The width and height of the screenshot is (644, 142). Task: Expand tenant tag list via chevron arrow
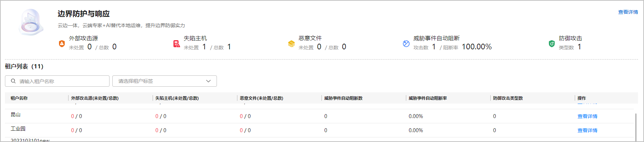[x=208, y=81]
